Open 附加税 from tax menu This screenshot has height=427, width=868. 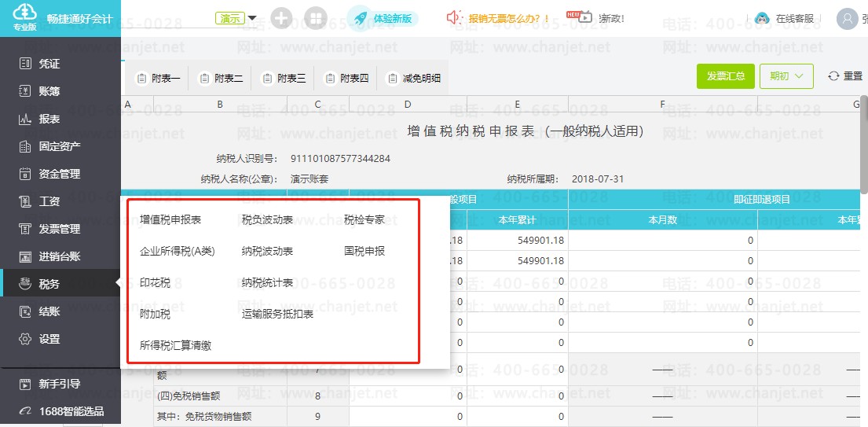coord(155,315)
